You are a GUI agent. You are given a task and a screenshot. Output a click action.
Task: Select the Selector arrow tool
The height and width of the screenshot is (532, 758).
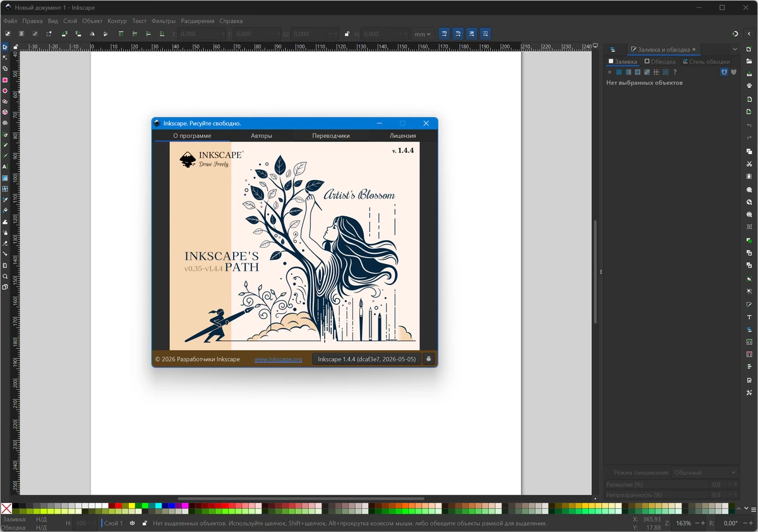(5, 47)
